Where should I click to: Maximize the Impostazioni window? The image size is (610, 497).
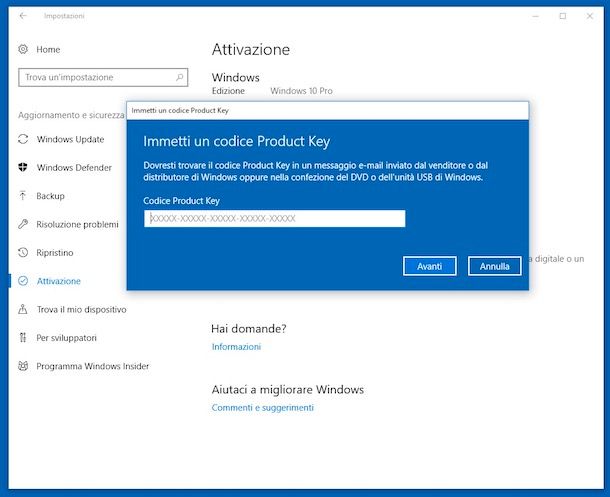(x=563, y=16)
